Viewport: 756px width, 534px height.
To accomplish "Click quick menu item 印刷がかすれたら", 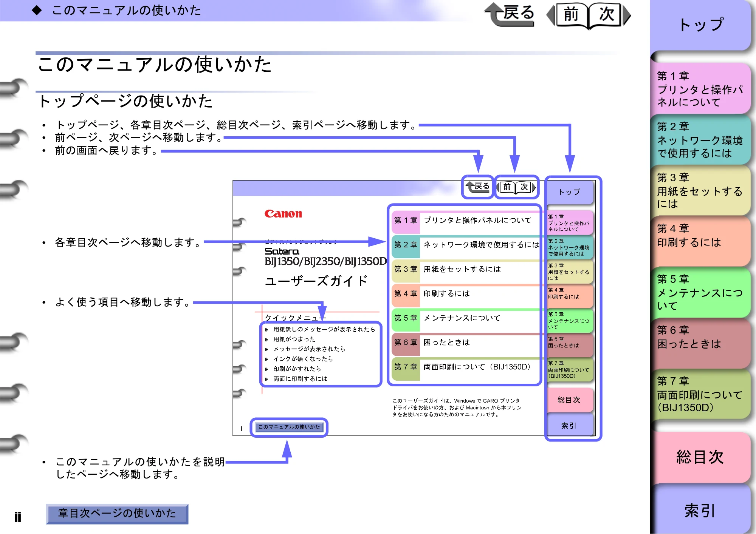I will 293,369.
